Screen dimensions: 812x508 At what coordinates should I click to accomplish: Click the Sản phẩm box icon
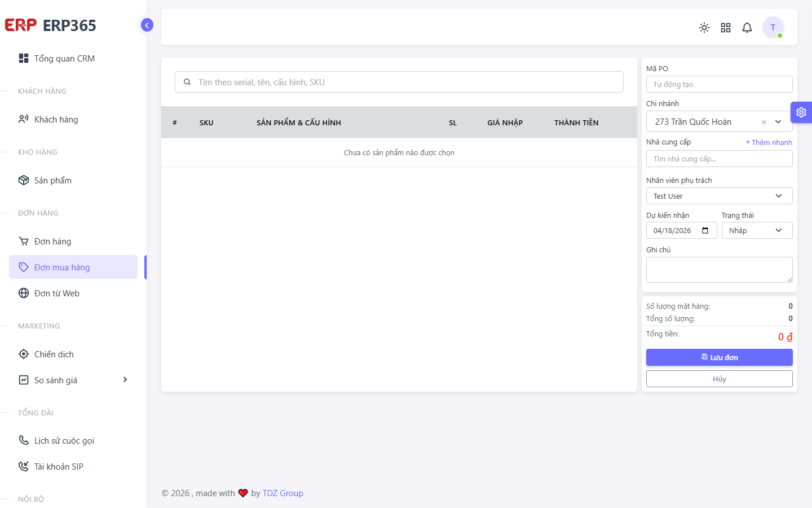[24, 180]
